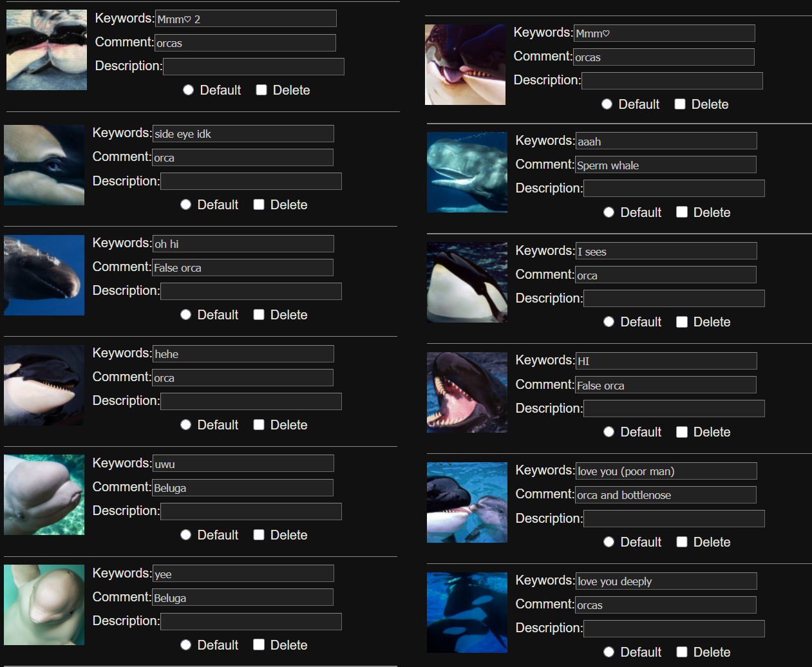Edit Comment field reading 'orca and bottlenose'
This screenshot has width=812, height=667.
666,494
